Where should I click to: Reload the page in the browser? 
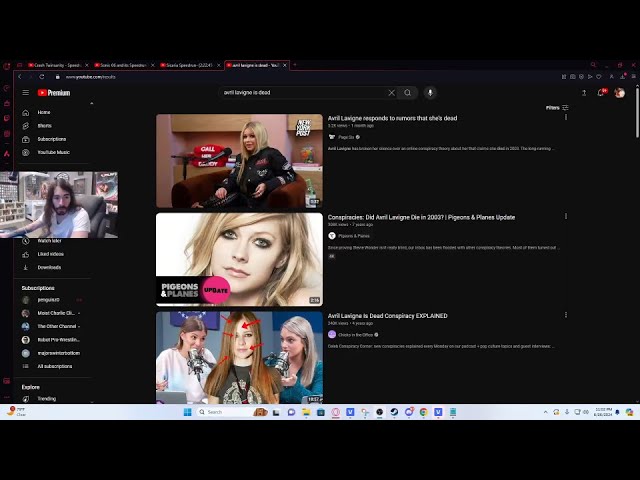[42, 76]
